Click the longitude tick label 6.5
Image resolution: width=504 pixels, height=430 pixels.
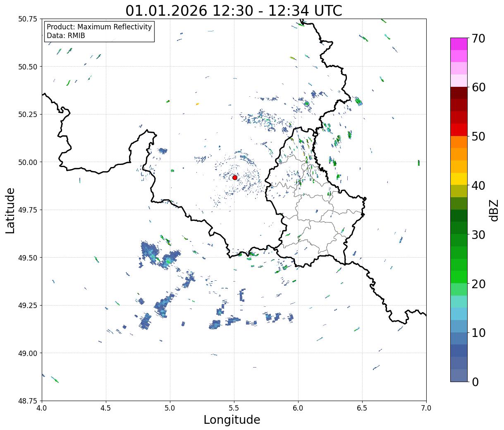click(362, 408)
